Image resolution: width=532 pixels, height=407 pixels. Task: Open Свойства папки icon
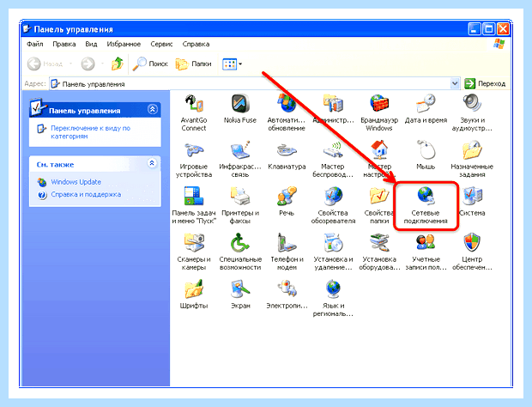tap(379, 206)
